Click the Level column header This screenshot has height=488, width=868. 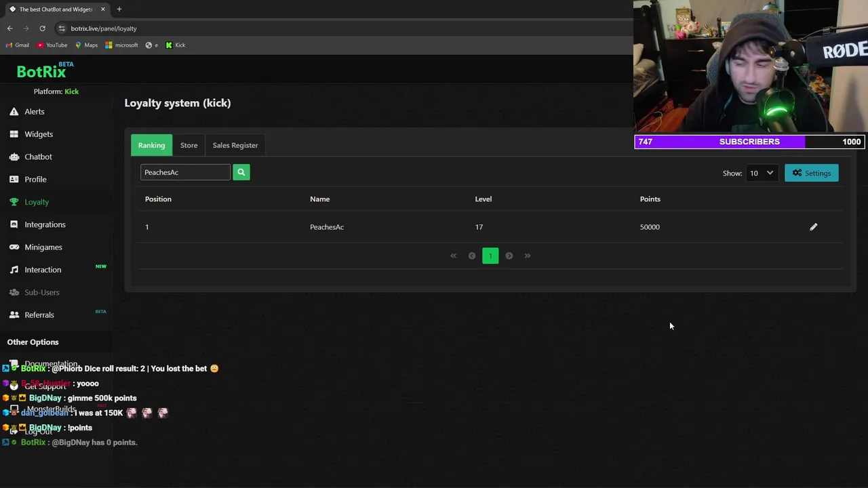point(484,199)
